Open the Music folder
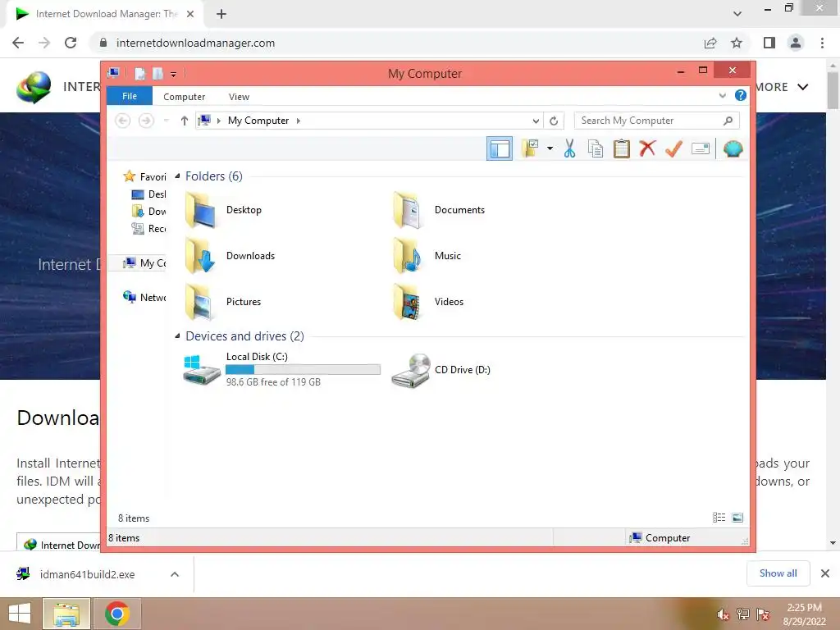 (x=427, y=256)
